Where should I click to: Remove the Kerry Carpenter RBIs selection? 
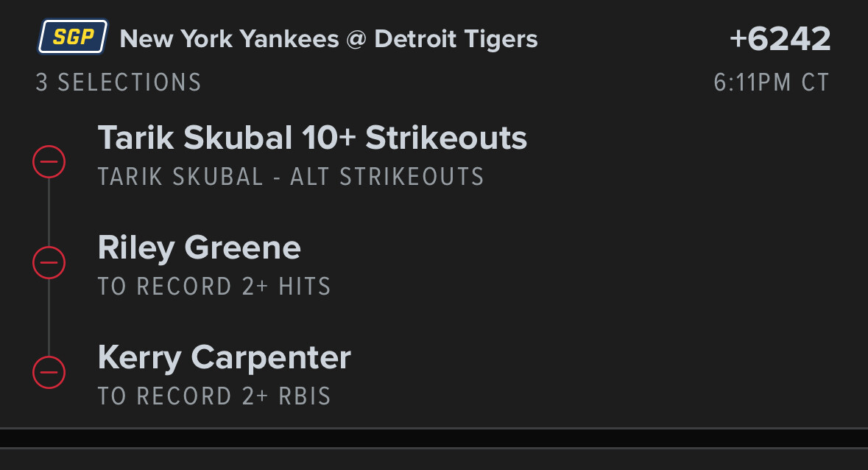pyautogui.click(x=49, y=371)
